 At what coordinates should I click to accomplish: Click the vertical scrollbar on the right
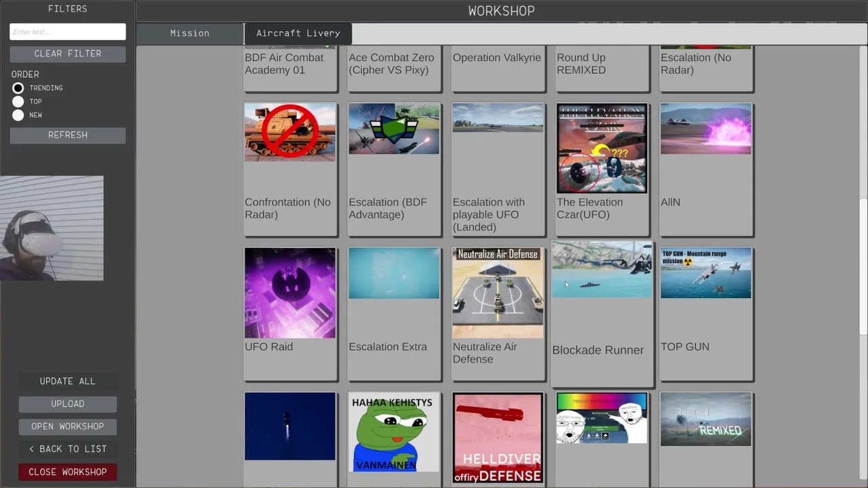click(863, 266)
